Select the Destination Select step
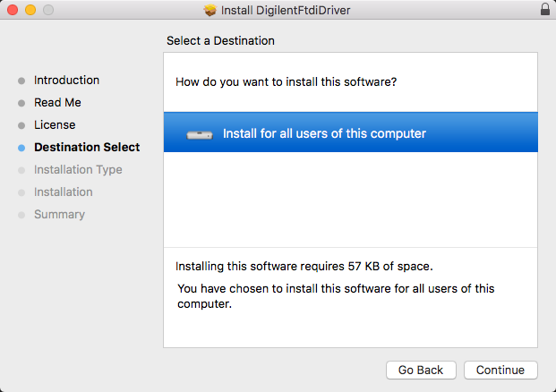 click(x=87, y=147)
